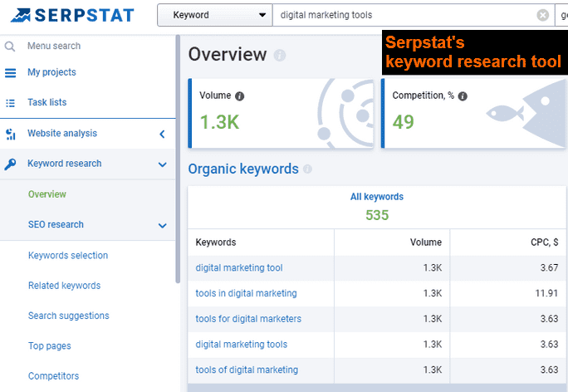Click the Menu search magnifier icon

[10, 47]
